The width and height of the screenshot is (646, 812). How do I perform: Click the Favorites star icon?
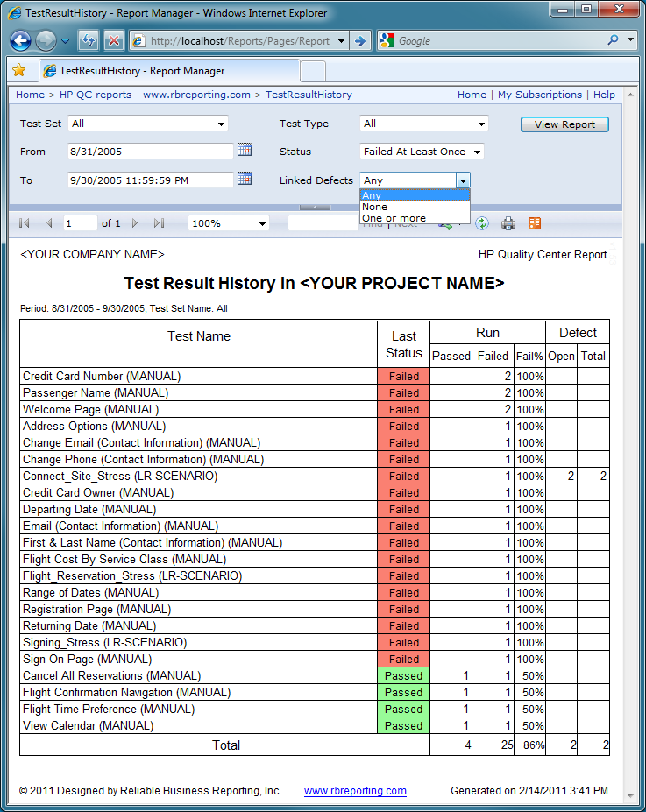19,70
